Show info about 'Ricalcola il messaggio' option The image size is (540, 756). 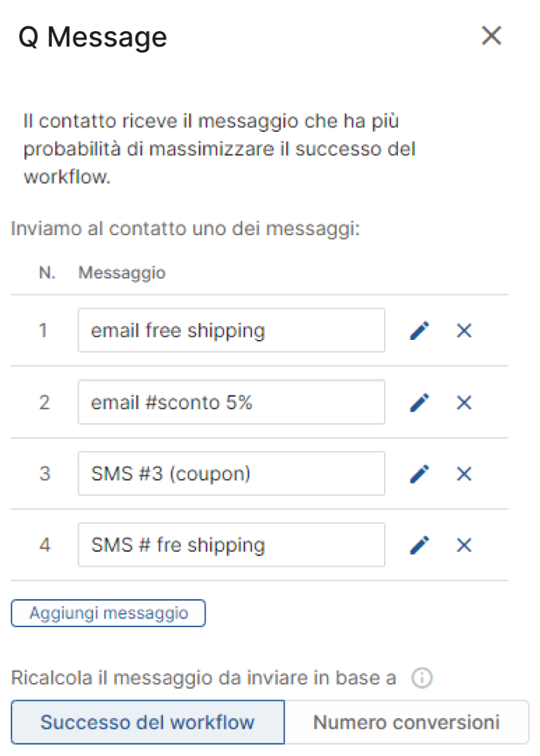422,678
